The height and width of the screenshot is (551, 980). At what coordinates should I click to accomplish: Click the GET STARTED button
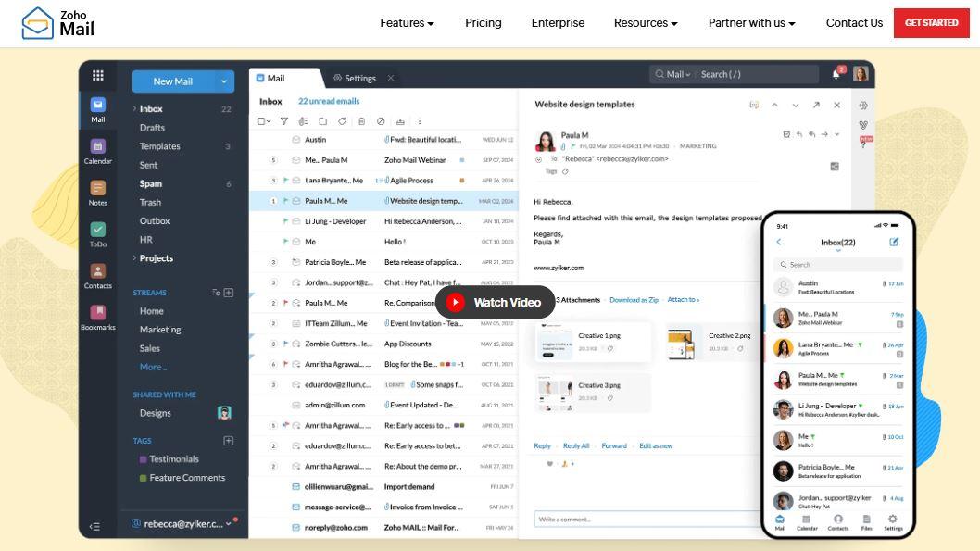point(931,22)
